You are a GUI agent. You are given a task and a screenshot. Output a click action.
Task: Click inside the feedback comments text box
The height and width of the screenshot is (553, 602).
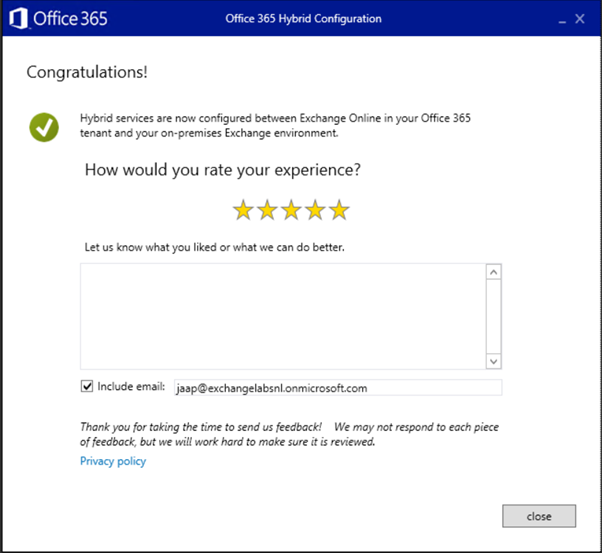[280, 315]
